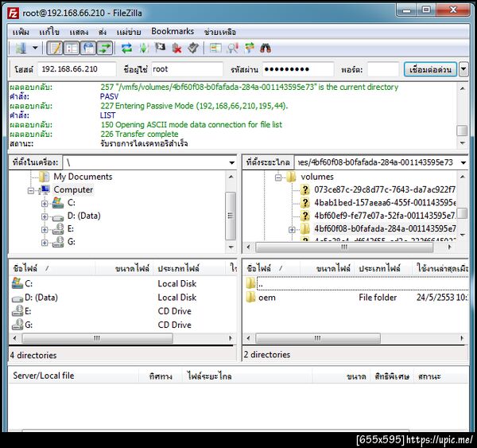Image resolution: width=477 pixels, height=448 pixels.
Task: Open the local site path dropdown
Action: click(232, 162)
